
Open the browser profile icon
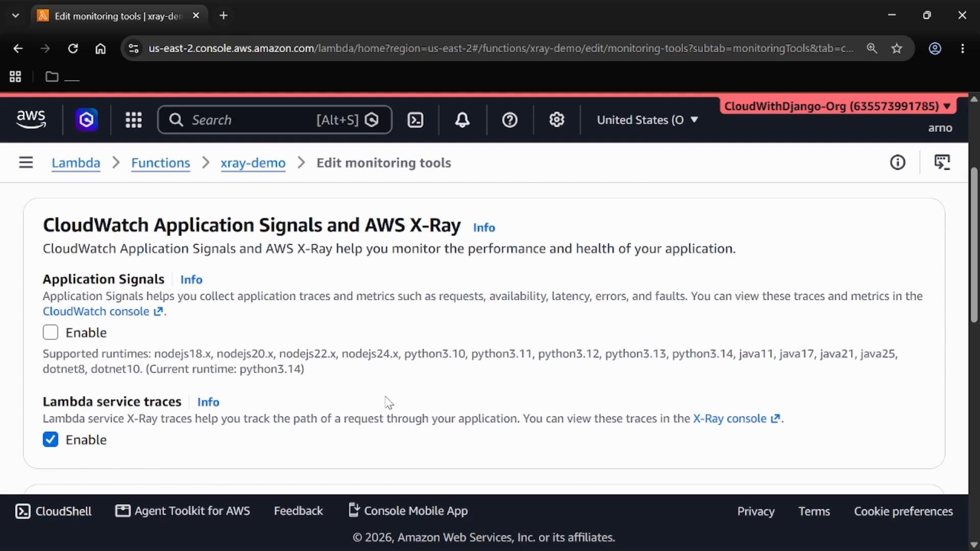click(x=935, y=48)
